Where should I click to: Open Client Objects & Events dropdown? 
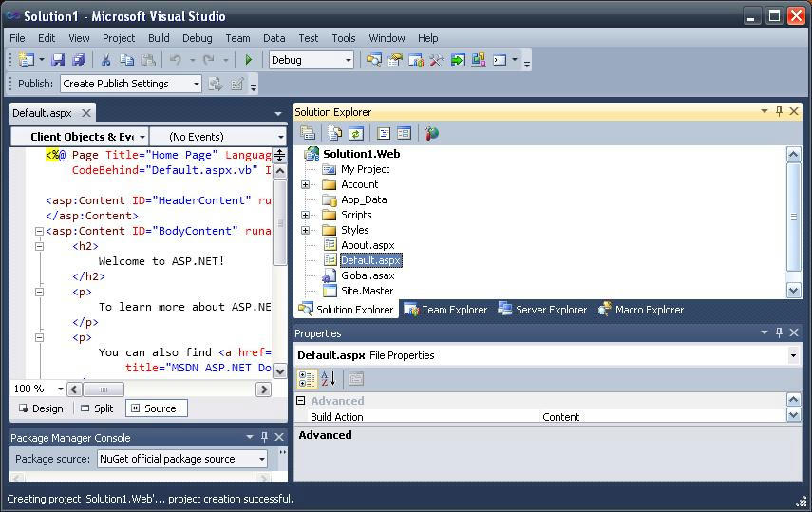142,138
